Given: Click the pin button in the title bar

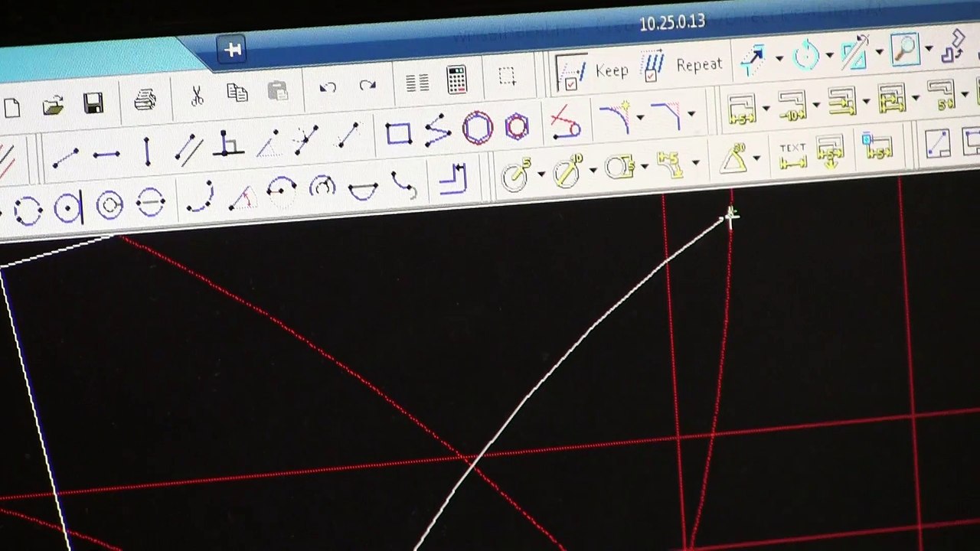Looking at the screenshot, I should (233, 51).
